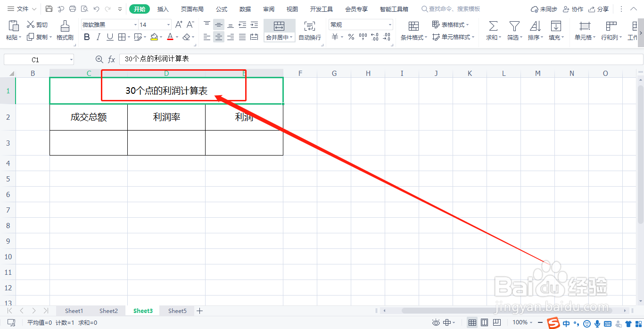Click the fill color bucket icon
This screenshot has width=644, height=329.
pos(154,37)
